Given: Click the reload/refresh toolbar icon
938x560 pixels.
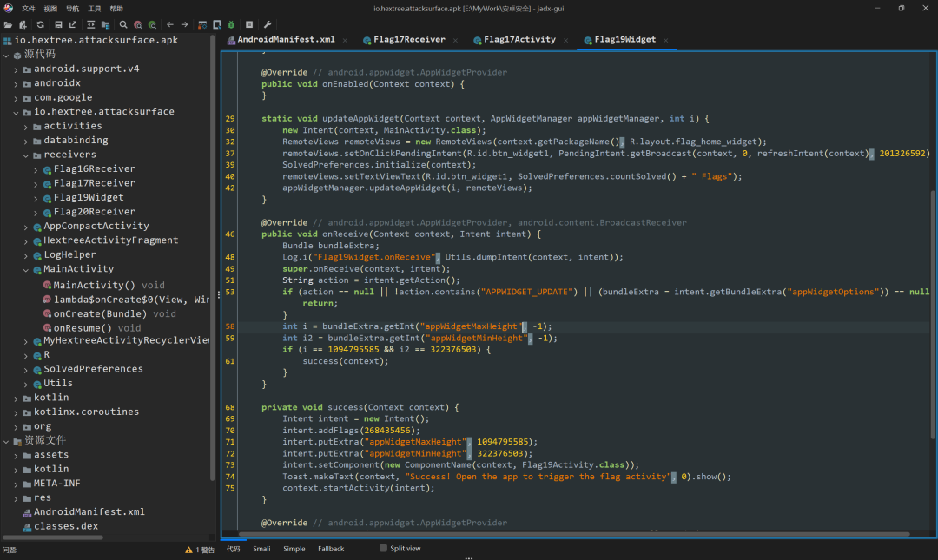Looking at the screenshot, I should [40, 25].
